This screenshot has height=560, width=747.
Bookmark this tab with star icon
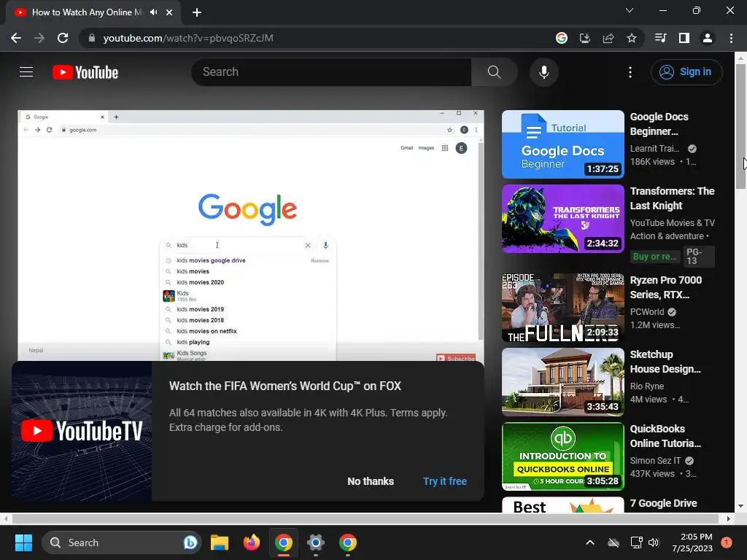(632, 38)
